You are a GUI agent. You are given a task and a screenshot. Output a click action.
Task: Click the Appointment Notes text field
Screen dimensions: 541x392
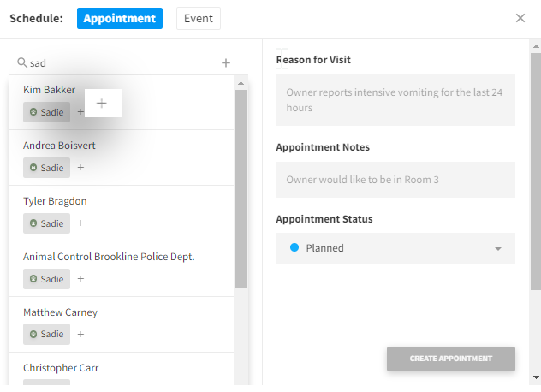(395, 180)
